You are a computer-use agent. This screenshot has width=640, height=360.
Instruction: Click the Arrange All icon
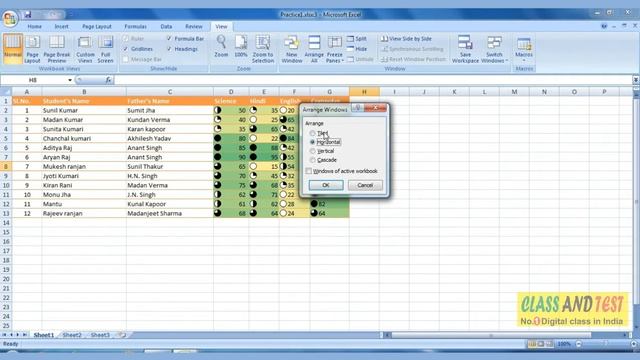314,43
